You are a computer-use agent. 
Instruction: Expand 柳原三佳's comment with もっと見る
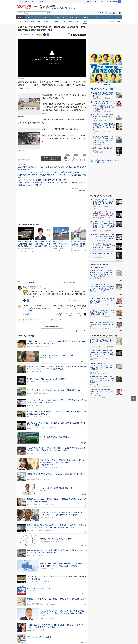pyautogui.click(x=37, y=296)
